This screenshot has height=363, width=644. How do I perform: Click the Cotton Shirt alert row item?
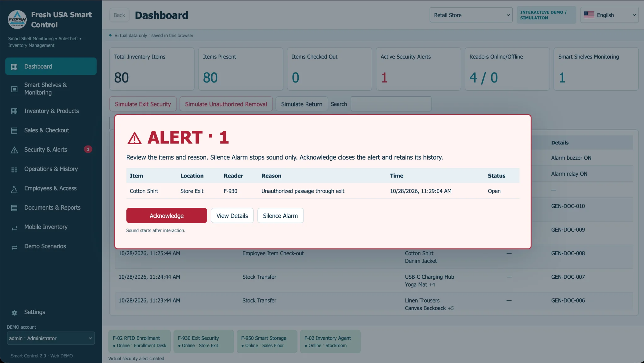pos(144,191)
